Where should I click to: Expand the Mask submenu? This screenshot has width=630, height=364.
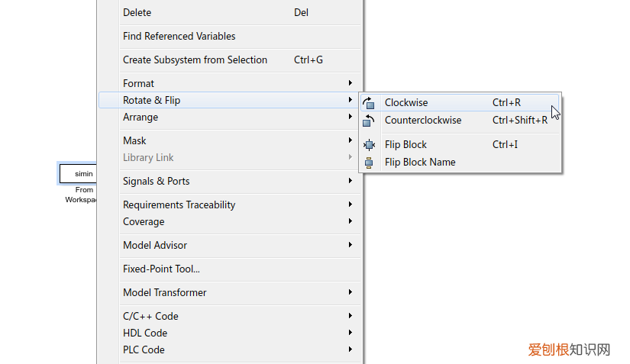coord(135,140)
